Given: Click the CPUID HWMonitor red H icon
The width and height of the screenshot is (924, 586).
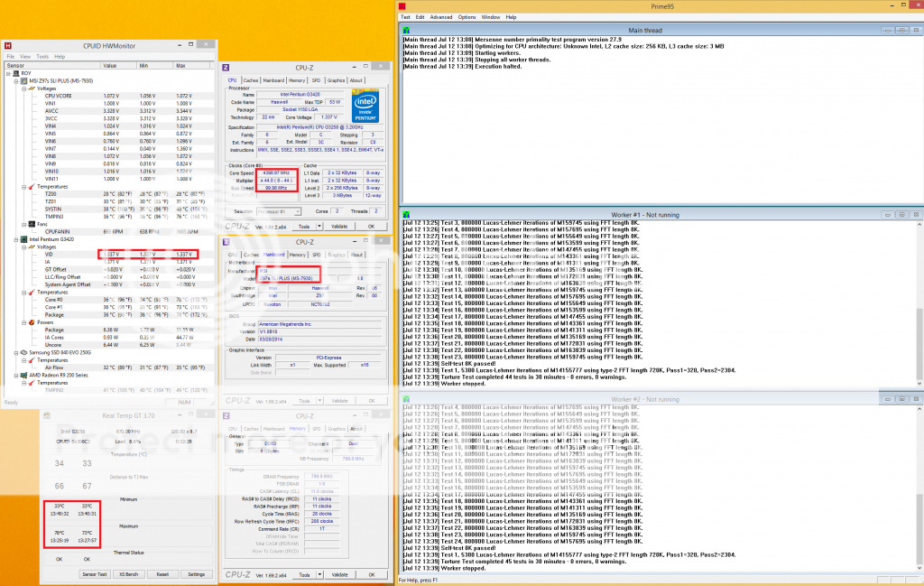Looking at the screenshot, I should point(7,44).
